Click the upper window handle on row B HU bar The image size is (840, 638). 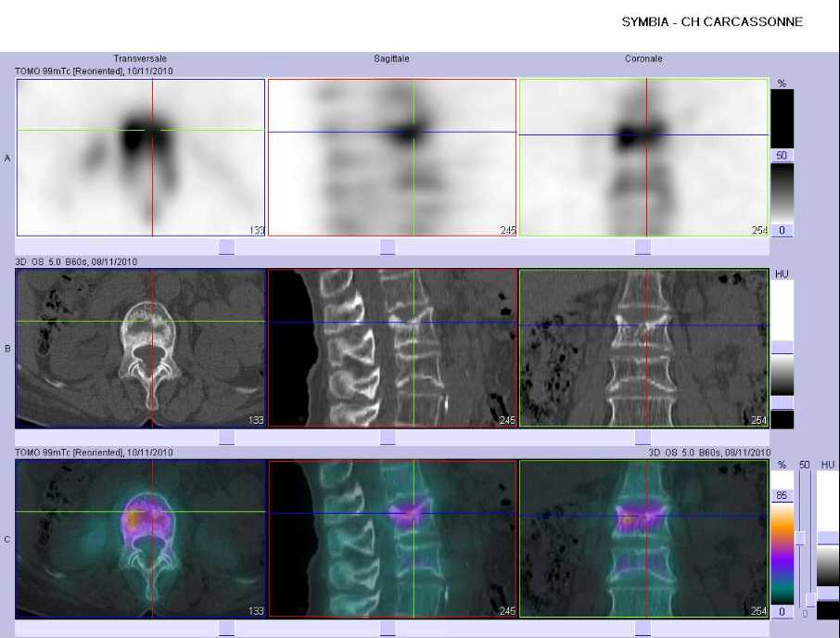click(783, 348)
